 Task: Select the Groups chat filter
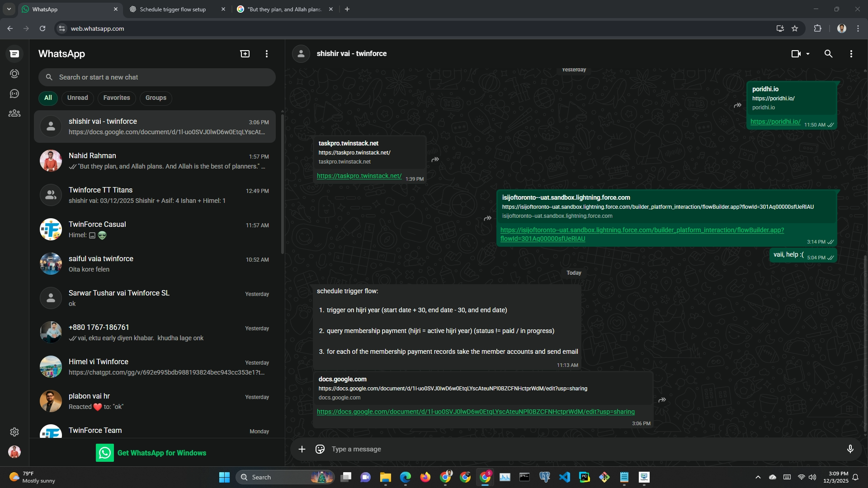click(x=156, y=98)
